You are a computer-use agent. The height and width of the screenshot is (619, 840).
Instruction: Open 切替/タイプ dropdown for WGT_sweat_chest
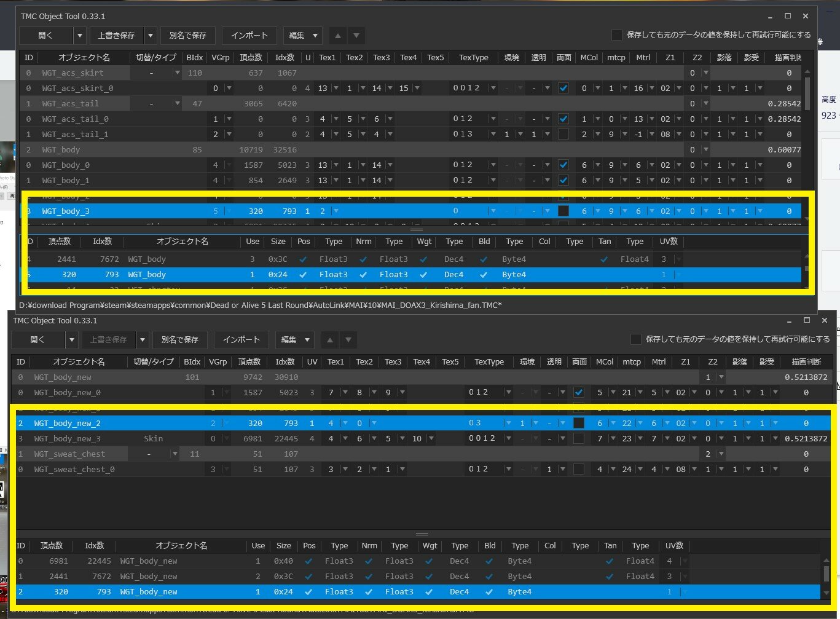coord(175,454)
